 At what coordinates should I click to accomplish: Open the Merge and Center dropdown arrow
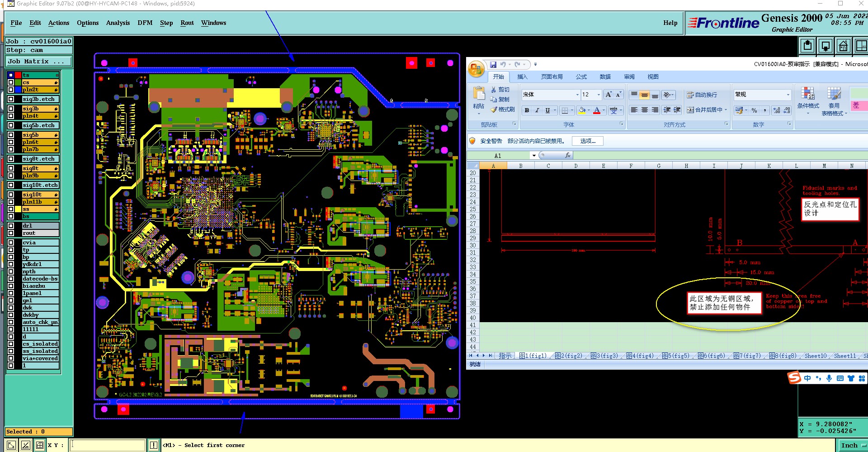[726, 110]
